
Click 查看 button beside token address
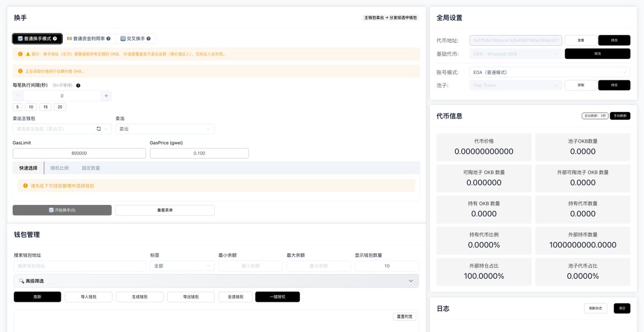581,40
